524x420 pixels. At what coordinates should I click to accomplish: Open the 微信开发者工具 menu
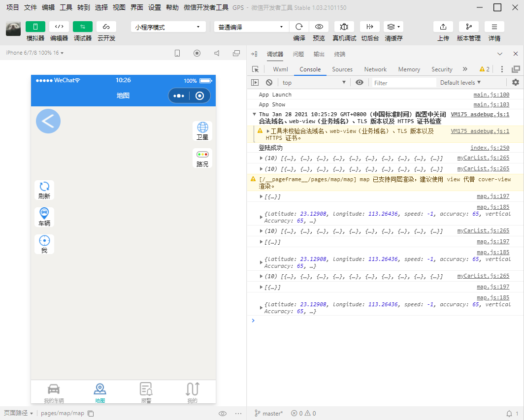(x=206, y=7)
